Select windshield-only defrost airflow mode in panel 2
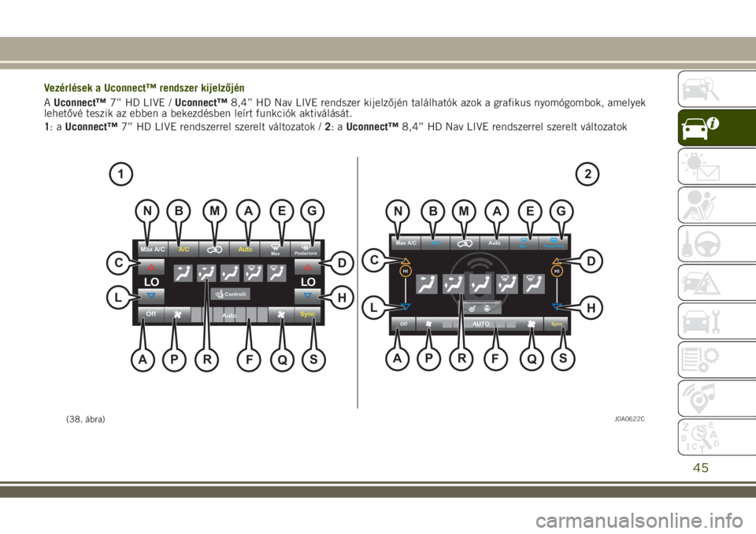The image size is (756, 534). [x=534, y=284]
